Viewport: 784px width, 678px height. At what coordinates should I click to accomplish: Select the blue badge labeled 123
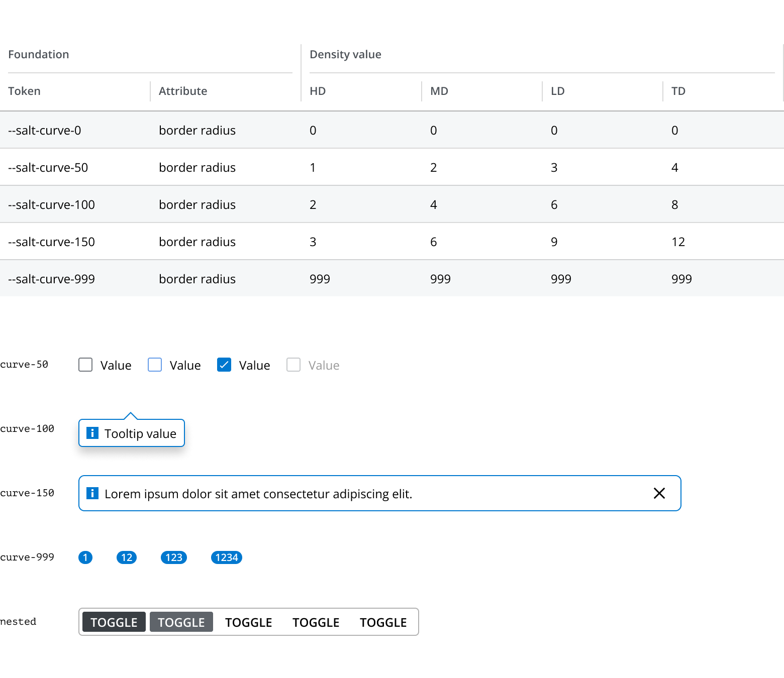click(x=174, y=557)
